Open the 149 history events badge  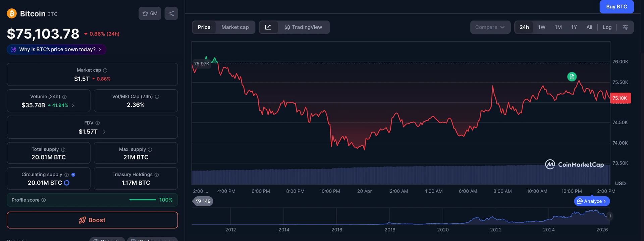203,201
